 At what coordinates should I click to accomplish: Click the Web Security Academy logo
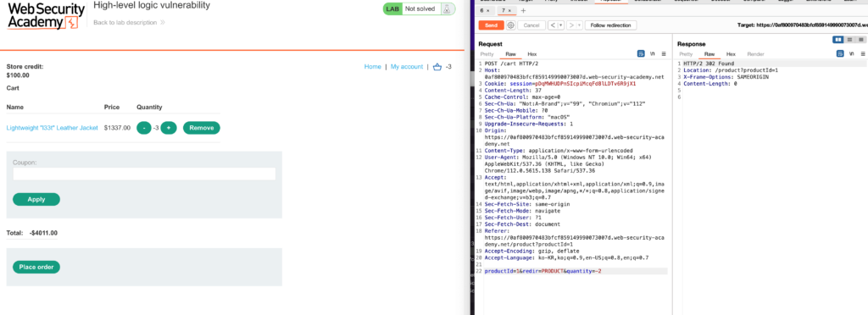46,16
